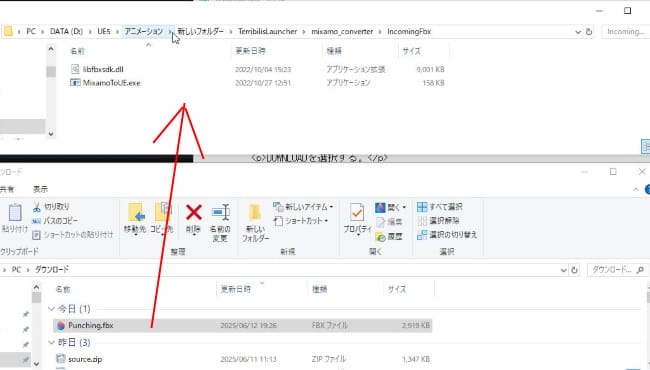
Task: Open the View ribbon tab
Action: tap(41, 189)
